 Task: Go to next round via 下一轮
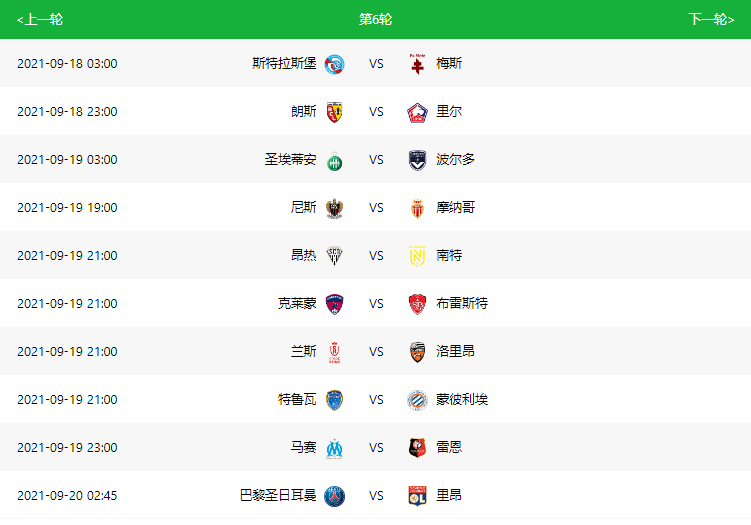coord(711,19)
